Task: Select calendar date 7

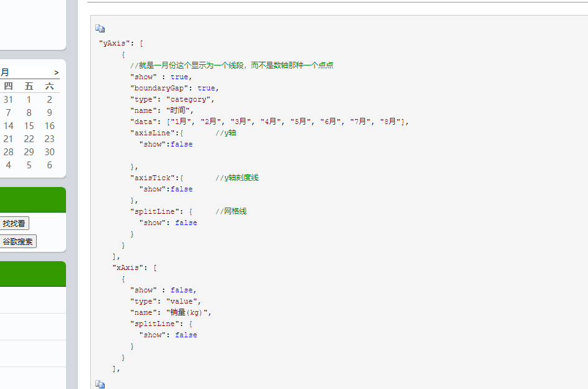Action: pyautogui.click(x=8, y=113)
